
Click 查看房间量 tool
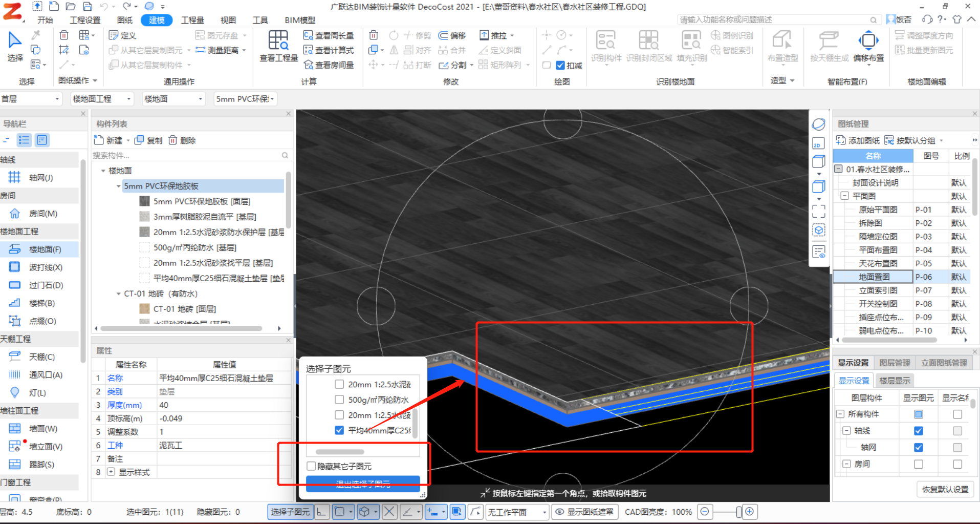[329, 65]
